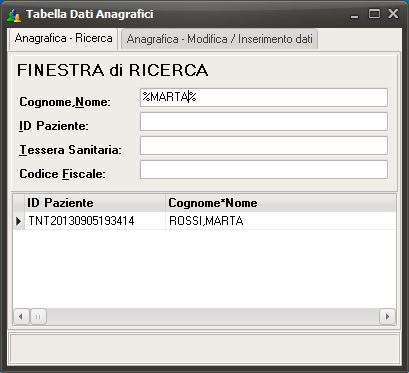The height and width of the screenshot is (373, 409).
Task: Minimize the Tabella Dati Anagrafici window
Action: [x=355, y=15]
